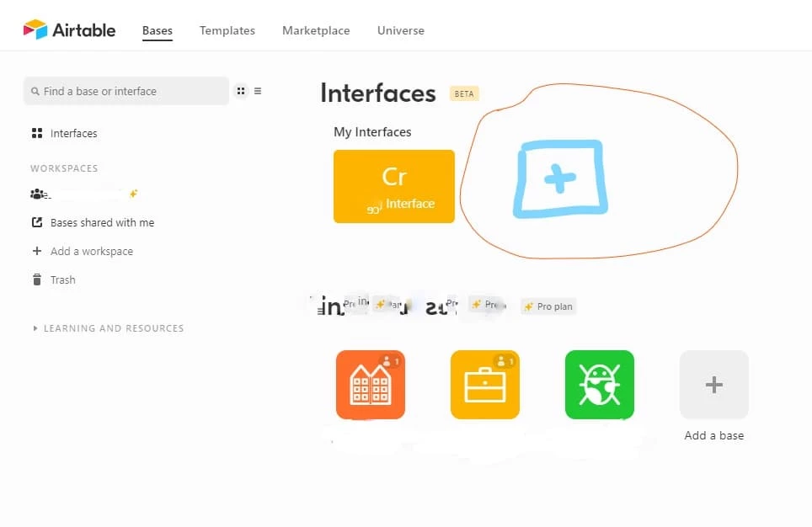
Task: Click the plus tile to add a base
Action: 714,385
